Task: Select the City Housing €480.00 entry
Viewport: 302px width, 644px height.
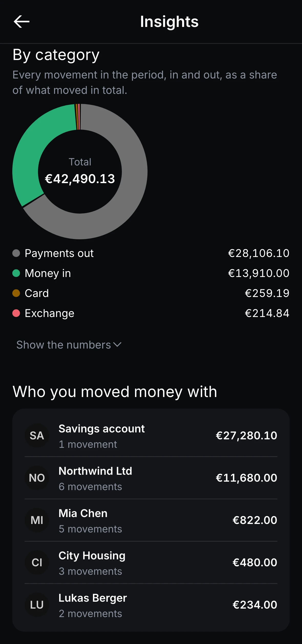Action: click(x=151, y=562)
